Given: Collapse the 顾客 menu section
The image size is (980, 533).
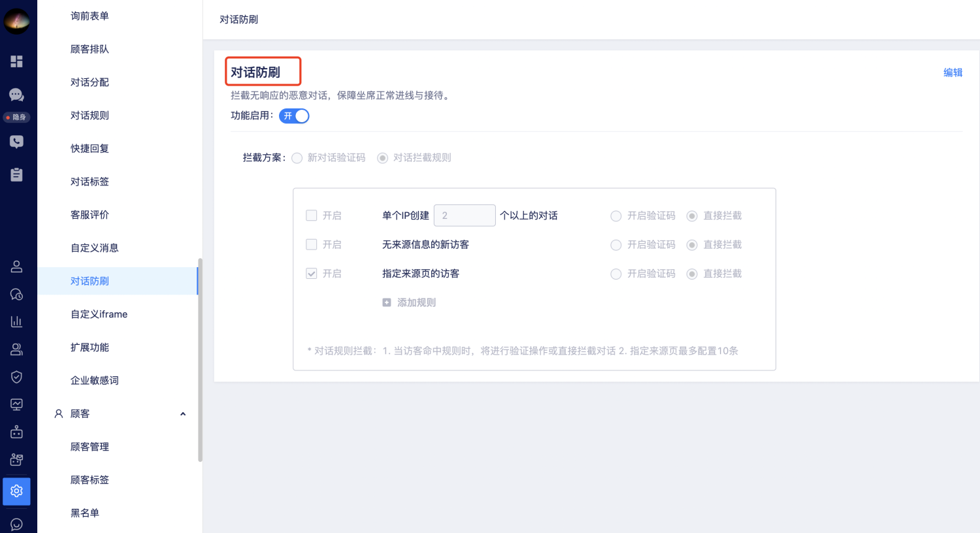Looking at the screenshot, I should coord(183,413).
